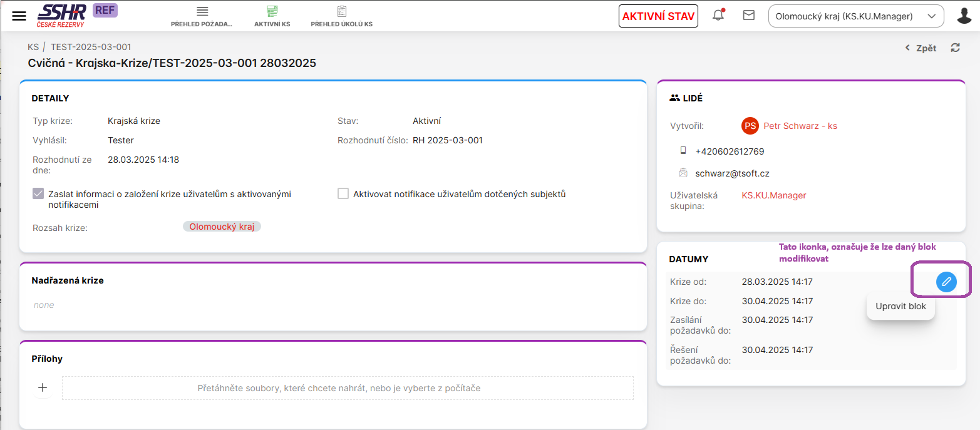Click the refresh icon next to Zpět
This screenshot has width=980, height=430.
point(955,48)
